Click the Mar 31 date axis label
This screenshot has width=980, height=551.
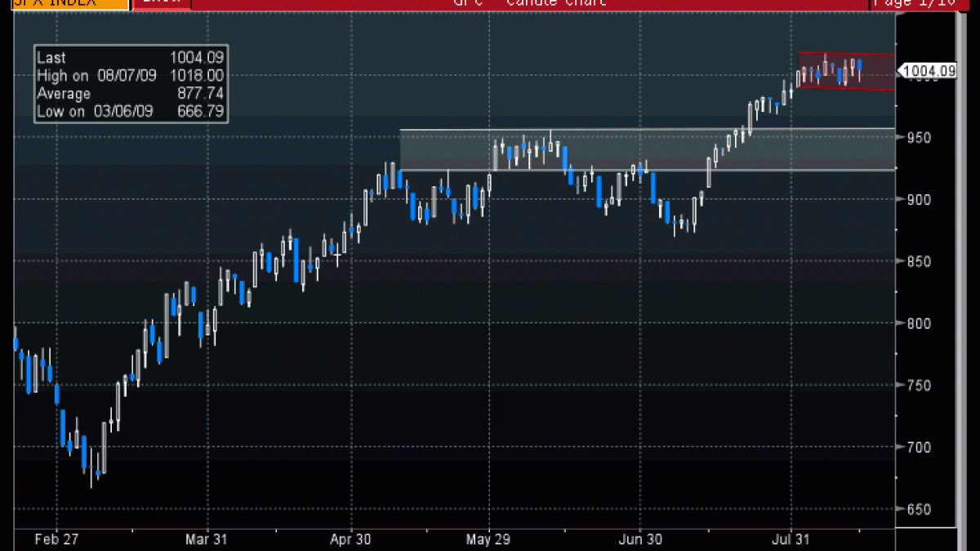coord(205,539)
